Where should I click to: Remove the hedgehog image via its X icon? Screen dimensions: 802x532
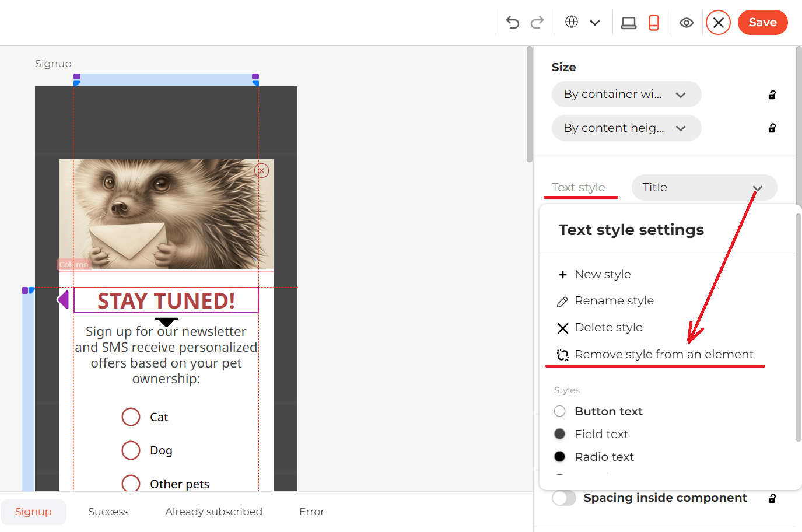click(x=261, y=170)
